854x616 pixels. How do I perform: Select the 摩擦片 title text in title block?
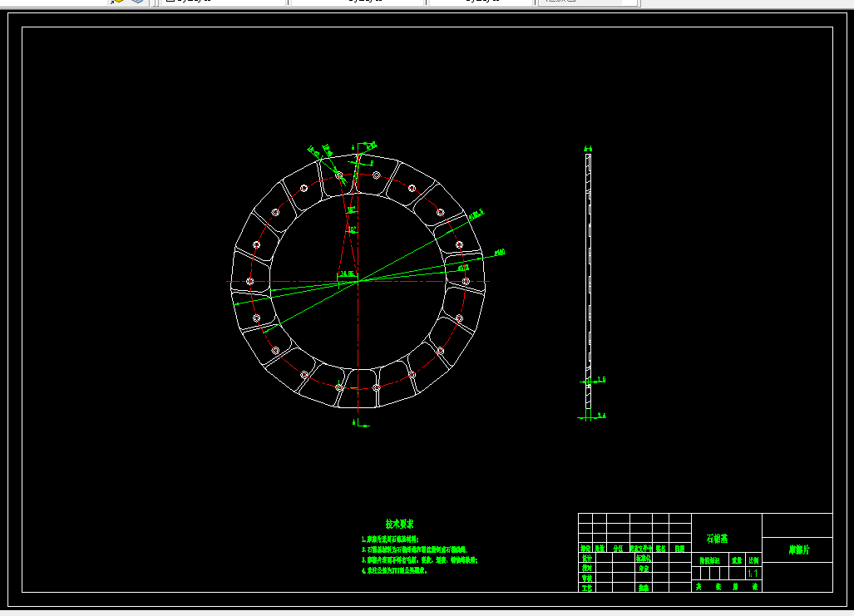tap(799, 550)
